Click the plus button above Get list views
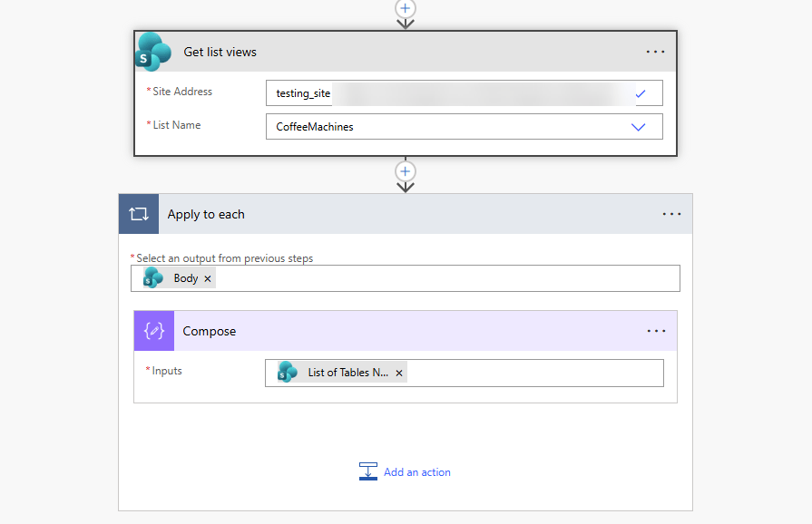 pyautogui.click(x=406, y=6)
